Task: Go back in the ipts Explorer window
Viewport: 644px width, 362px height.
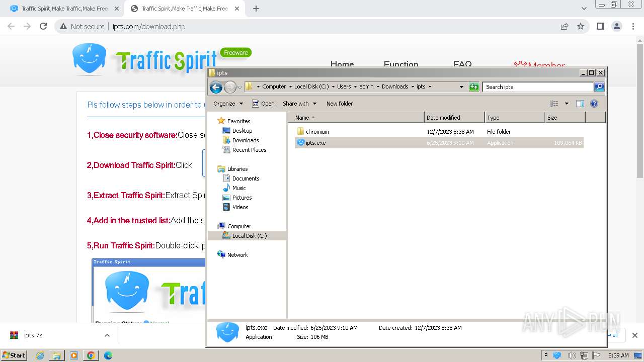Action: tap(216, 87)
